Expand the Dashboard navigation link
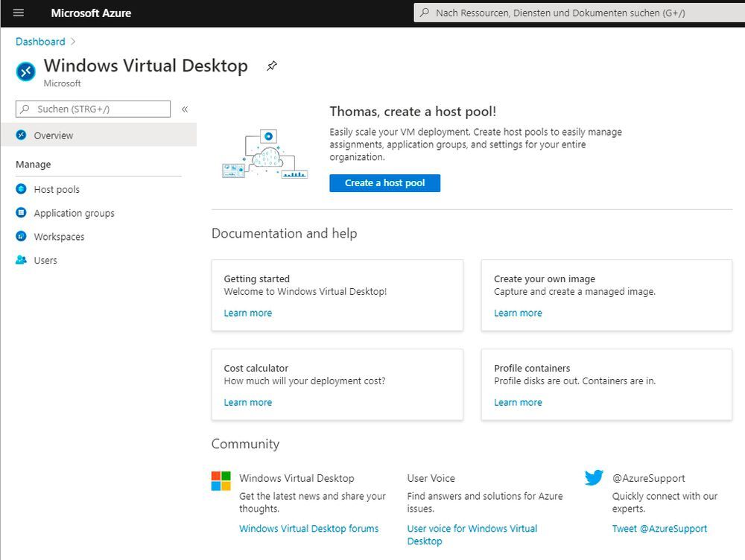The width and height of the screenshot is (745, 560). click(40, 42)
